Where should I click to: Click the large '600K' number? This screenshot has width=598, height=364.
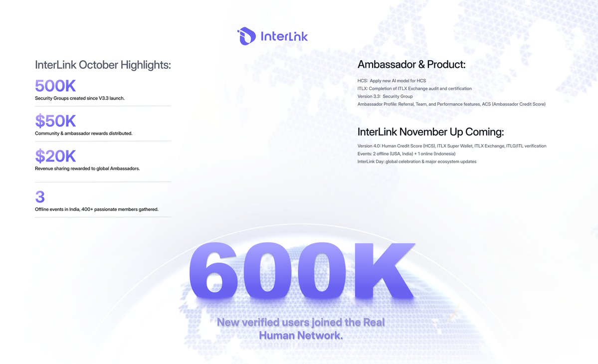click(301, 271)
